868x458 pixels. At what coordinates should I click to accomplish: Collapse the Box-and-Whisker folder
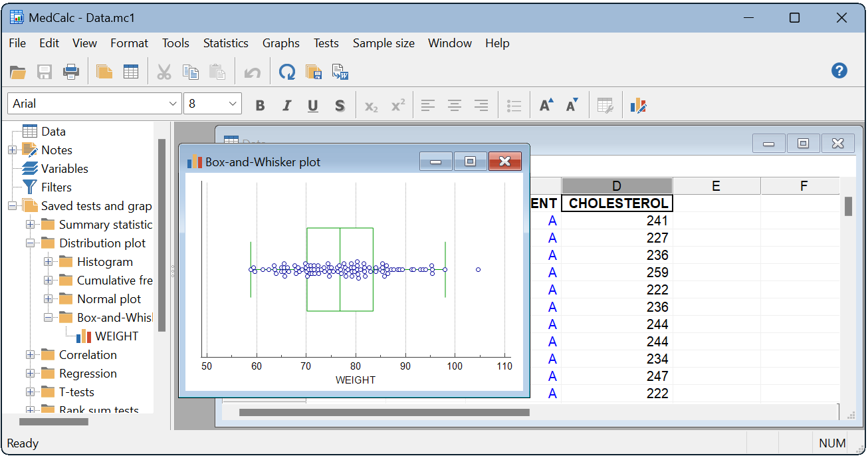48,318
